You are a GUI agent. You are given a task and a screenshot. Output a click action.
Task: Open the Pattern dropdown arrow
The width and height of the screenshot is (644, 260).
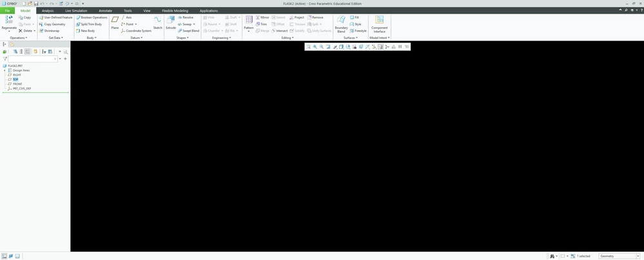coord(249,31)
